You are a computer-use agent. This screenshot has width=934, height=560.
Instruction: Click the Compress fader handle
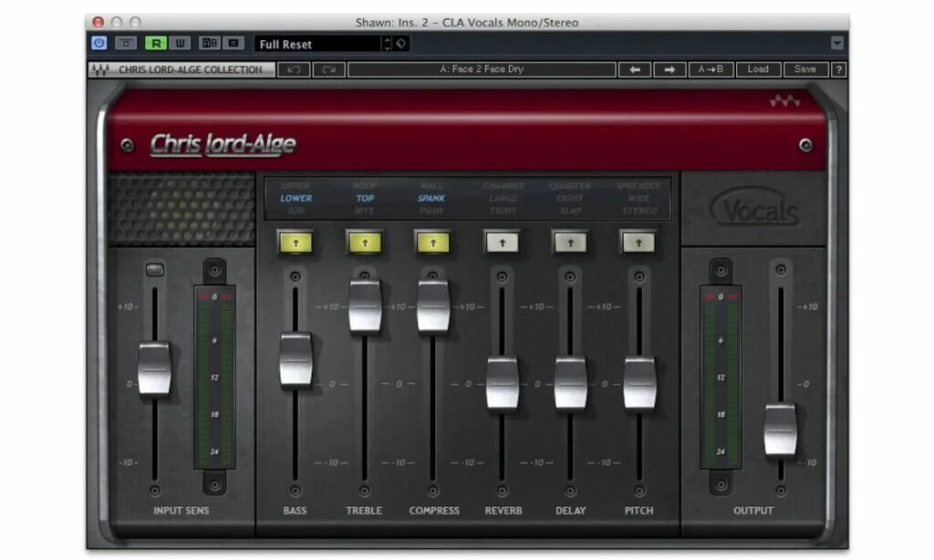[x=433, y=306]
